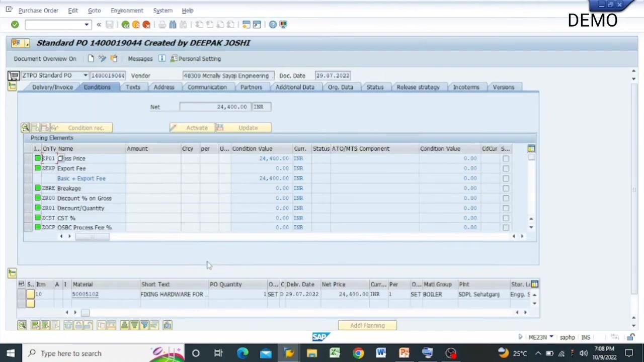Tick the checkbox in the CST % row

coord(506,218)
